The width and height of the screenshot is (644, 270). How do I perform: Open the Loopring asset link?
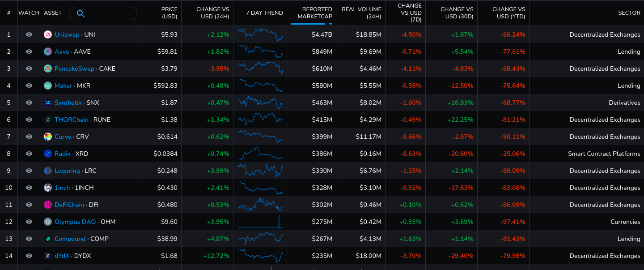(67, 171)
